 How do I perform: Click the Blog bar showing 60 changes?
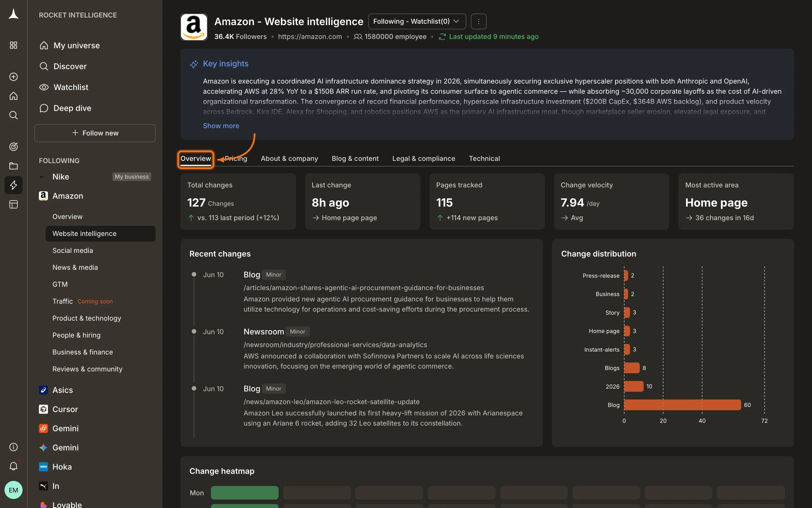(682, 405)
